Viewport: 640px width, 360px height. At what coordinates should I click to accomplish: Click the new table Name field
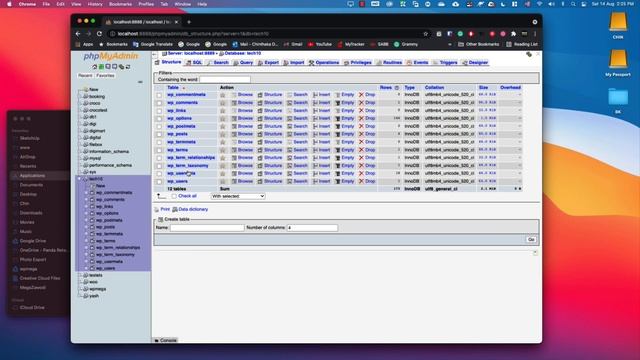point(207,228)
